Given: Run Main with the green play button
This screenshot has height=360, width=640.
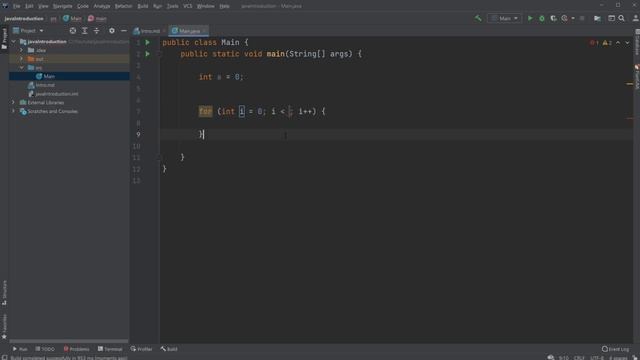Looking at the screenshot, I should 530,18.
